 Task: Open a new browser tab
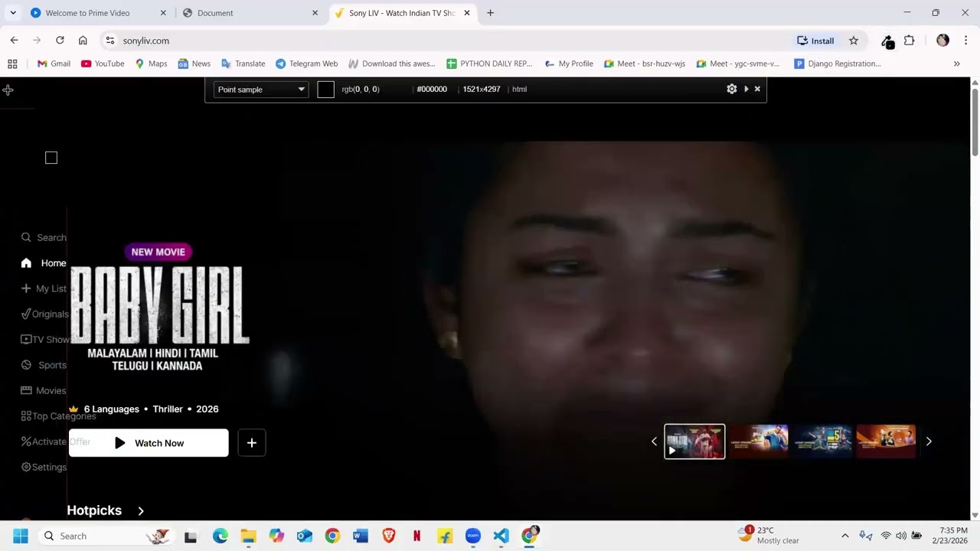coord(490,13)
